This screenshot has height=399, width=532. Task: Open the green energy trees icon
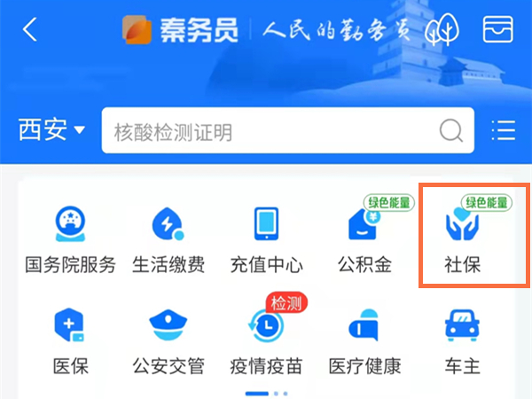[x=442, y=29]
